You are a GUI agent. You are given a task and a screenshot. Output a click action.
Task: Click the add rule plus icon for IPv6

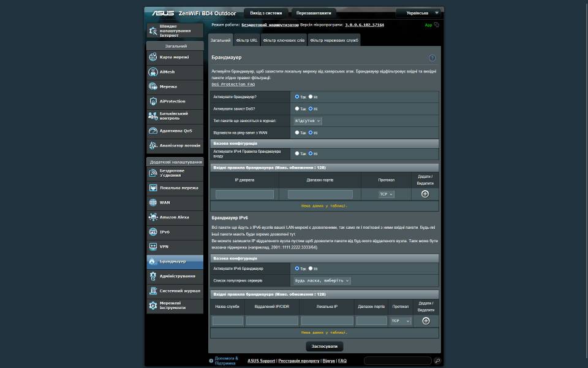[426, 321]
